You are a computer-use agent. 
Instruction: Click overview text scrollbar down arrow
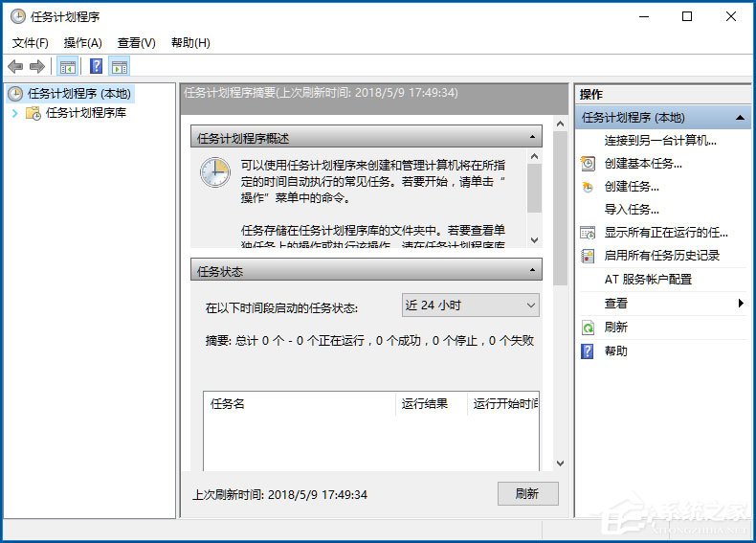tap(534, 240)
